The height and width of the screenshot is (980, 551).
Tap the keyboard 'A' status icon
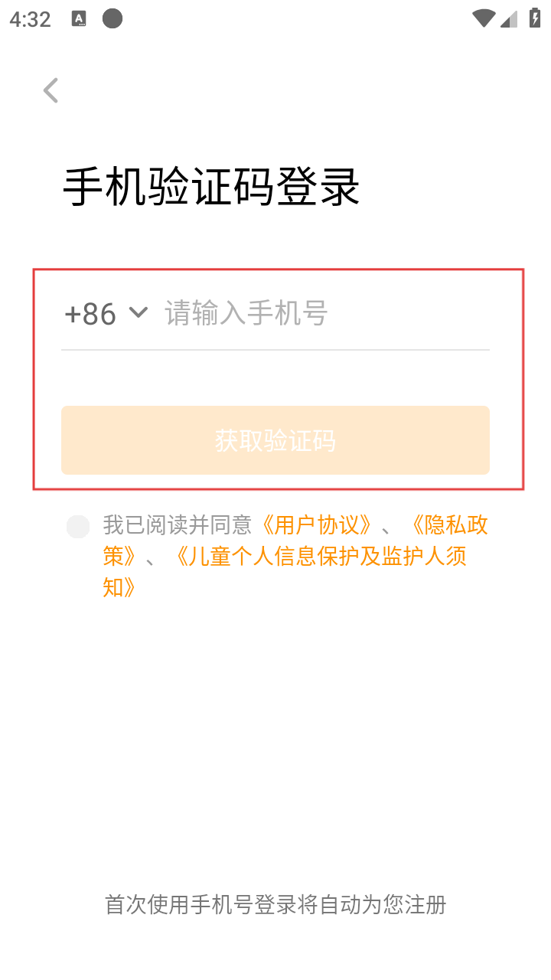(79, 19)
